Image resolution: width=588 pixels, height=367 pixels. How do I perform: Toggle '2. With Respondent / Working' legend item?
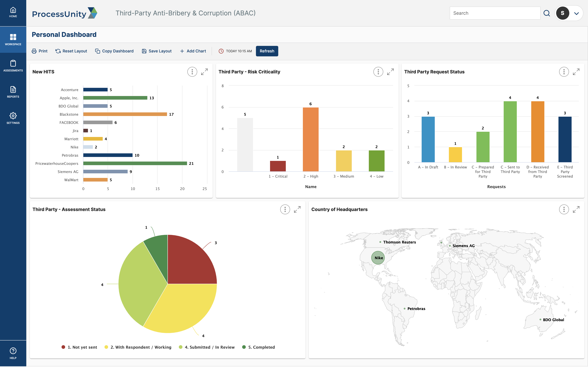pyautogui.click(x=138, y=347)
